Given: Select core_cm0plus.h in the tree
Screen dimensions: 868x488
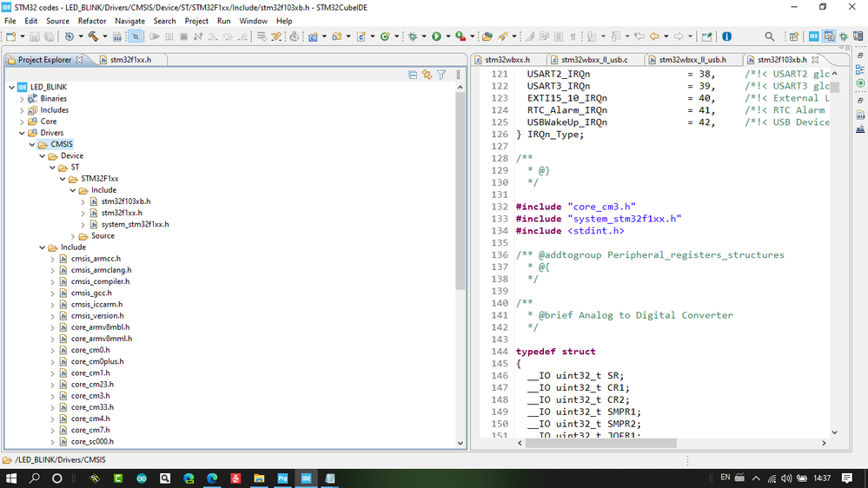Looking at the screenshot, I should click(x=97, y=361).
